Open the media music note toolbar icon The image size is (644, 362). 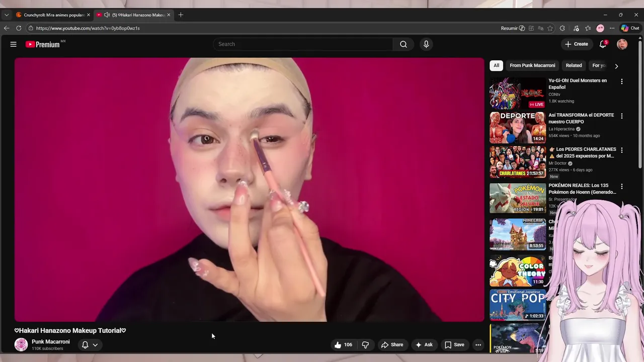(x=576, y=28)
